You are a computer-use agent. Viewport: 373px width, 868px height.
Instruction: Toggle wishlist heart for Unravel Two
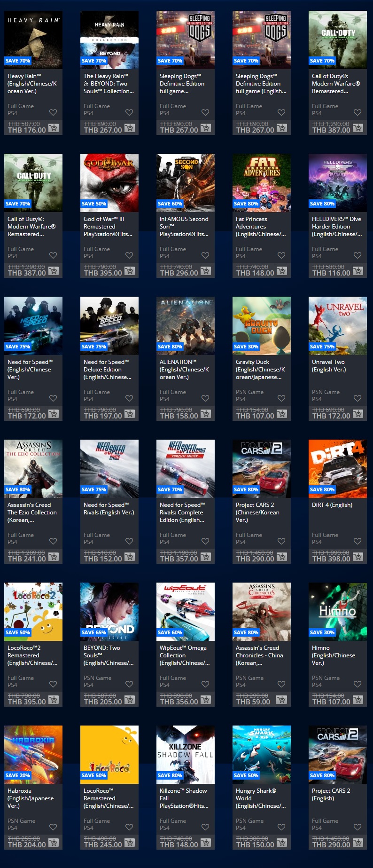coord(357,398)
